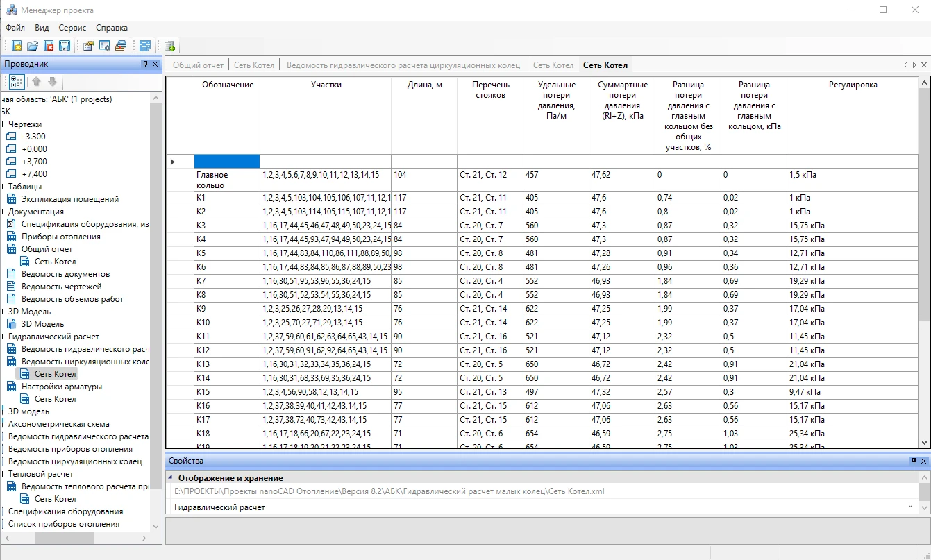Click the 'Длина, м' column header
The height and width of the screenshot is (560, 931).
point(423,85)
